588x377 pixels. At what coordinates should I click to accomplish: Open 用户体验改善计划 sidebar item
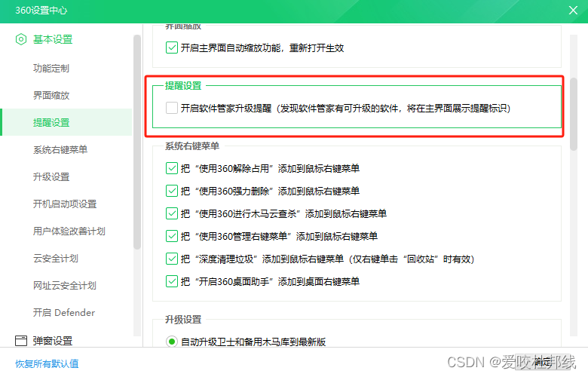coord(69,231)
